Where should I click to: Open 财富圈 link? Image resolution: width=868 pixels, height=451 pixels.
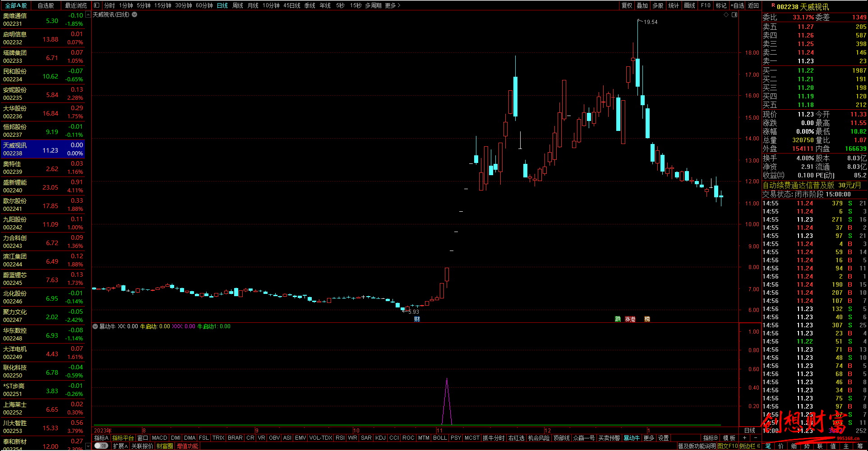click(x=165, y=446)
